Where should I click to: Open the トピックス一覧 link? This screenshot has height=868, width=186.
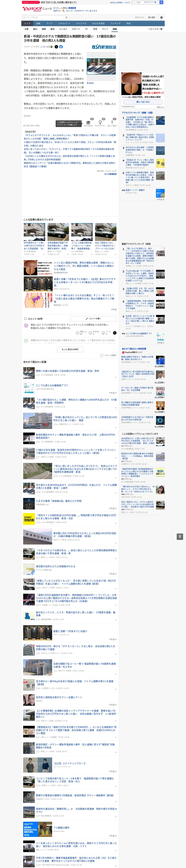click(x=155, y=29)
